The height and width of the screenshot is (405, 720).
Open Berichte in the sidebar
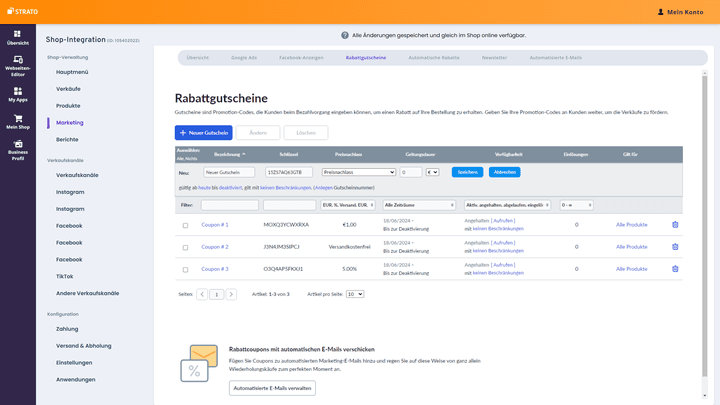(67, 139)
